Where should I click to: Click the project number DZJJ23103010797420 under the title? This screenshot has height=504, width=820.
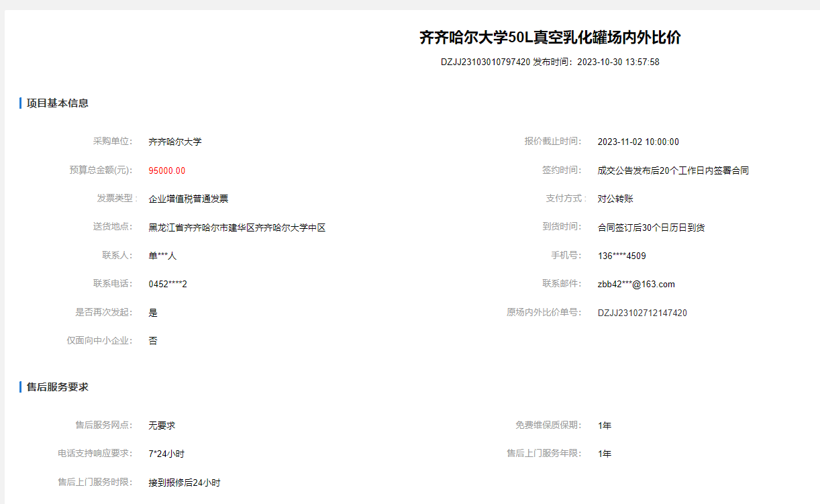485,62
